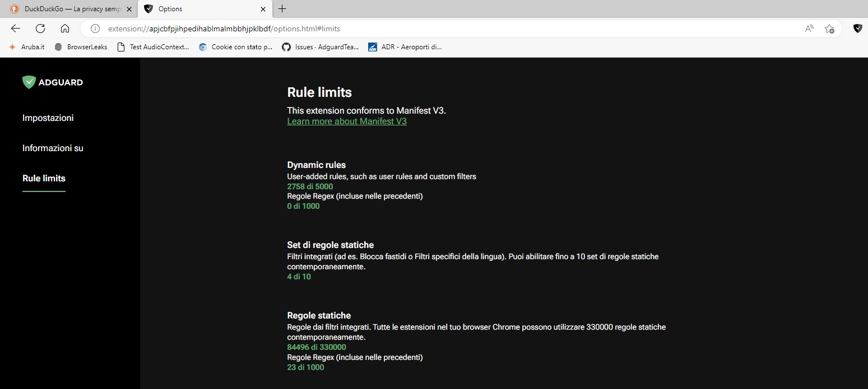Click the Read aloud icon in the address bar
Viewport: 868px width, 389px height.
pyautogui.click(x=809, y=29)
